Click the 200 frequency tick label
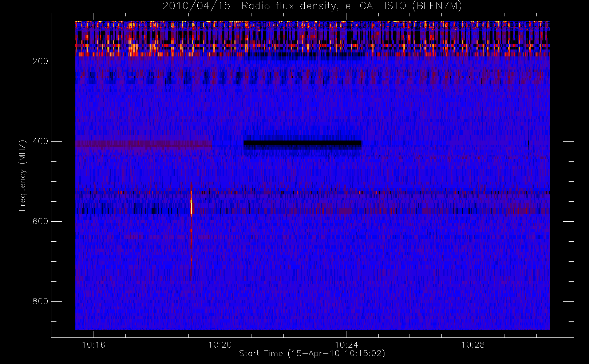This screenshot has width=589, height=364. coord(40,61)
